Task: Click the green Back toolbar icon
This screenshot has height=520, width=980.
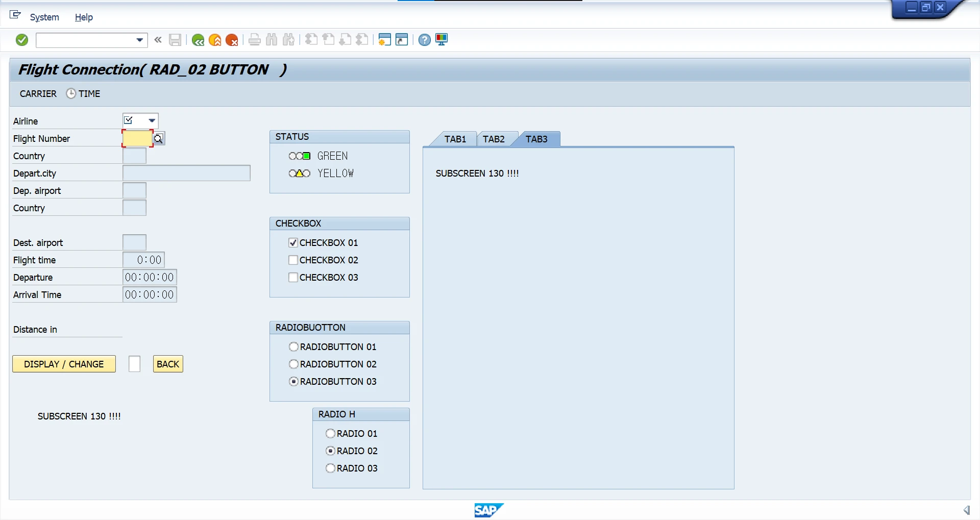Action: point(198,40)
